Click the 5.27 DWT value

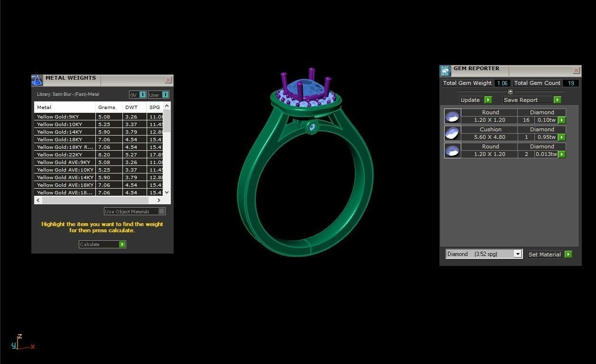[131, 155]
